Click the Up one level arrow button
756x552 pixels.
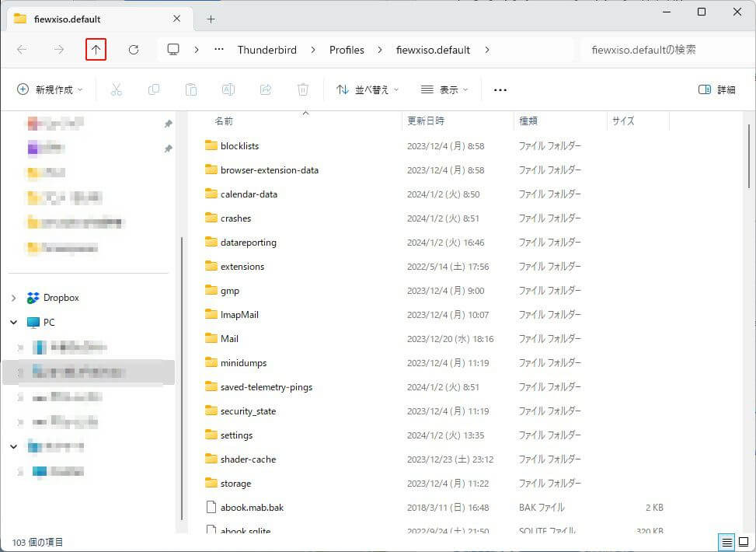point(96,50)
